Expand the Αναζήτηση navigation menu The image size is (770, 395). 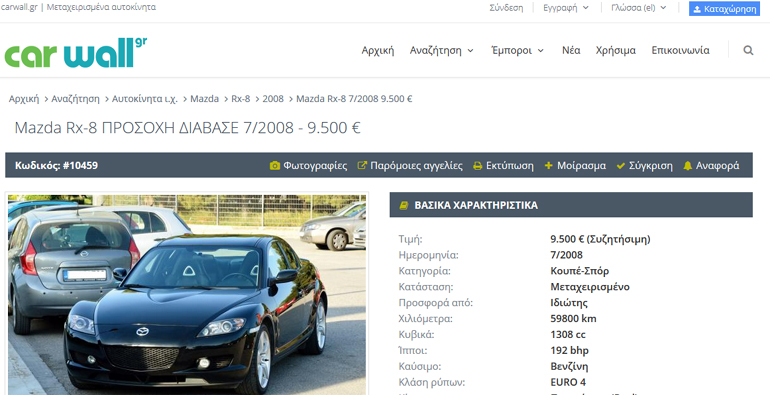[x=441, y=50]
